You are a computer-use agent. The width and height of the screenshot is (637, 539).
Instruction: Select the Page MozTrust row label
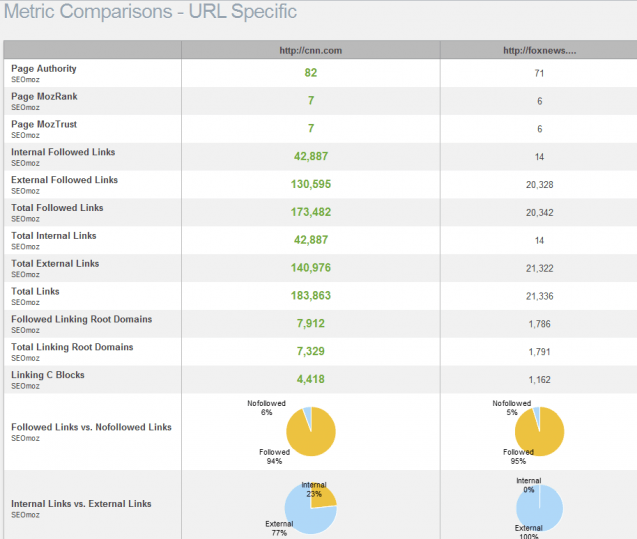(x=44, y=124)
